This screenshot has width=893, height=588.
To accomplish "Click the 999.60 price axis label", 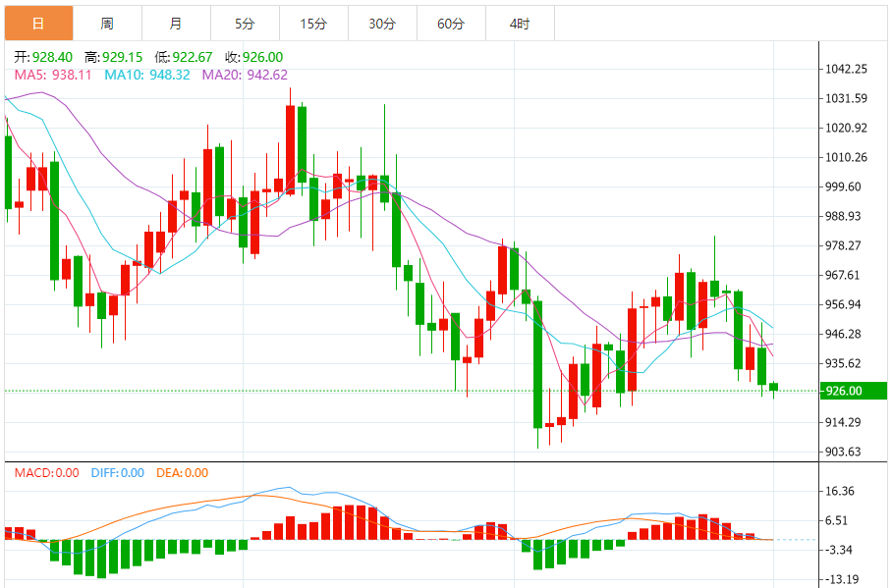I will [844, 187].
